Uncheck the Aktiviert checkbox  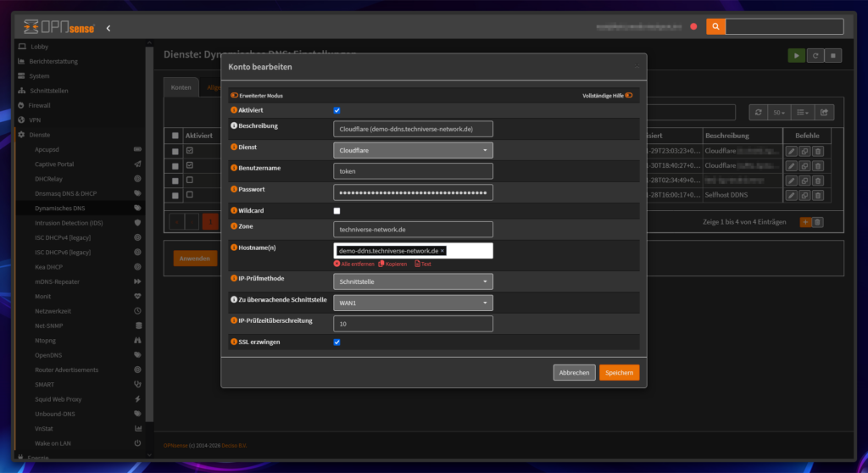coord(337,110)
